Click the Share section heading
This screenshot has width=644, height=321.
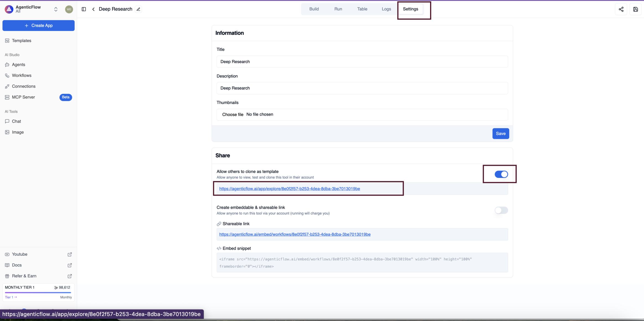pos(223,156)
